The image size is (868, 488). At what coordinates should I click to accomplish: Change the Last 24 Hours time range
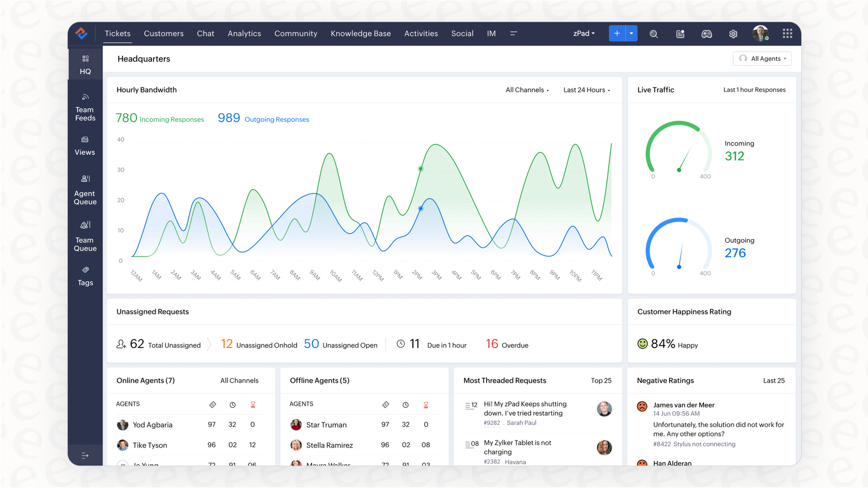584,90
